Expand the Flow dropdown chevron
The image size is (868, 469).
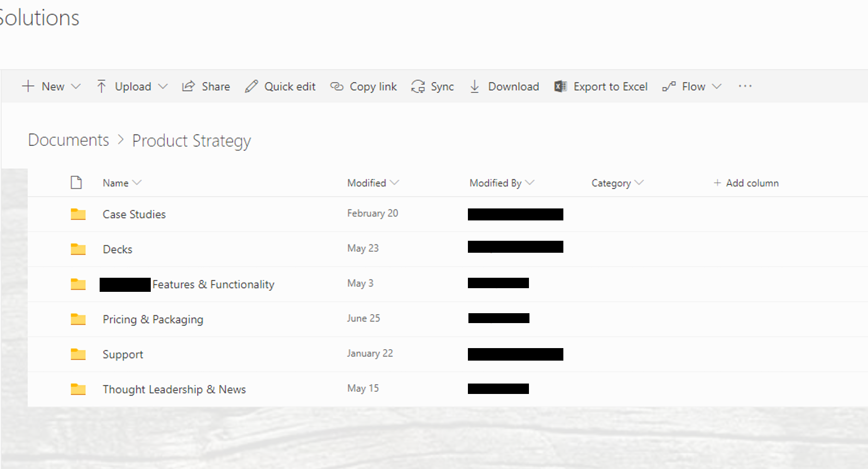717,87
